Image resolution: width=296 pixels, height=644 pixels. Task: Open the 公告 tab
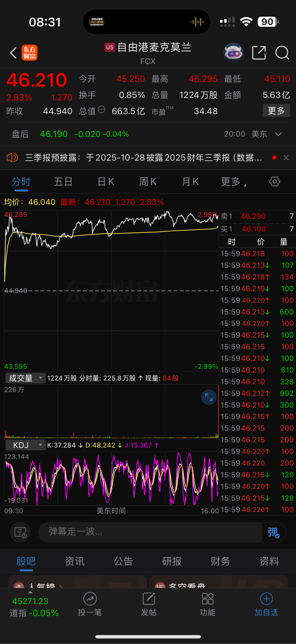[123, 561]
